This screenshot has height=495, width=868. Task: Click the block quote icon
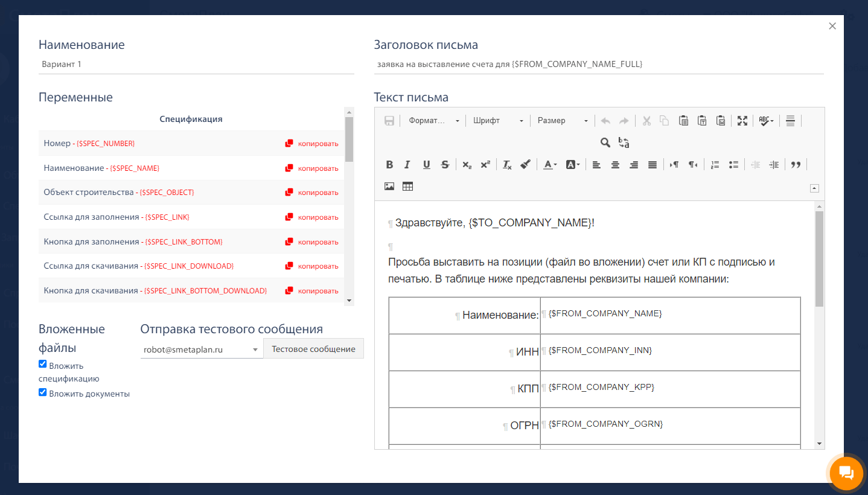[x=796, y=165]
